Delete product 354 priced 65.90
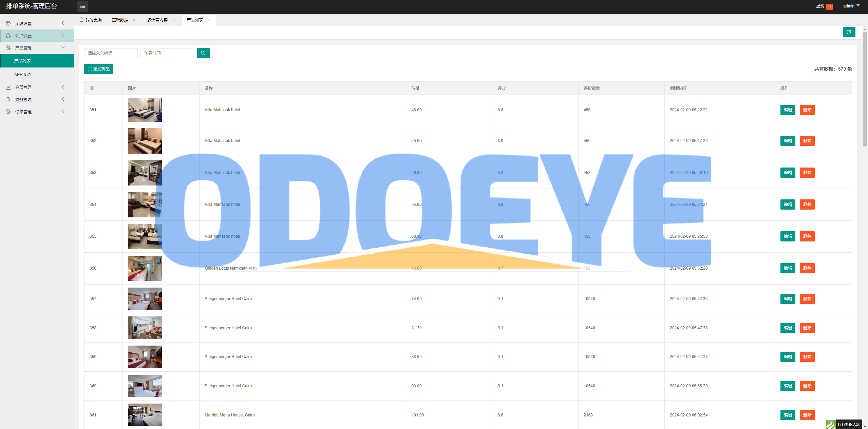The image size is (868, 429). pyautogui.click(x=807, y=204)
